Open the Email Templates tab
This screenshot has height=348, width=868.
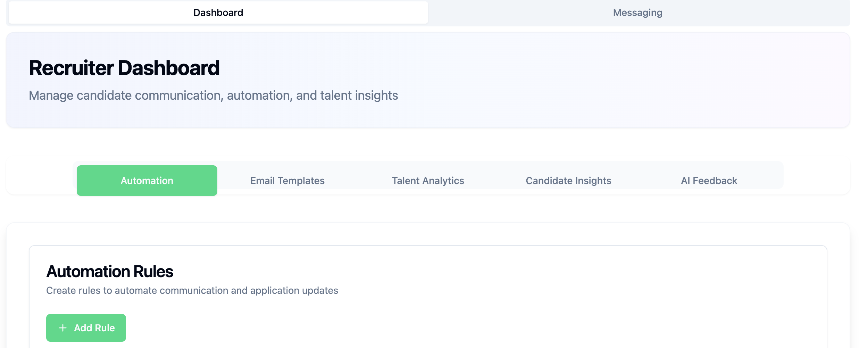(x=287, y=181)
